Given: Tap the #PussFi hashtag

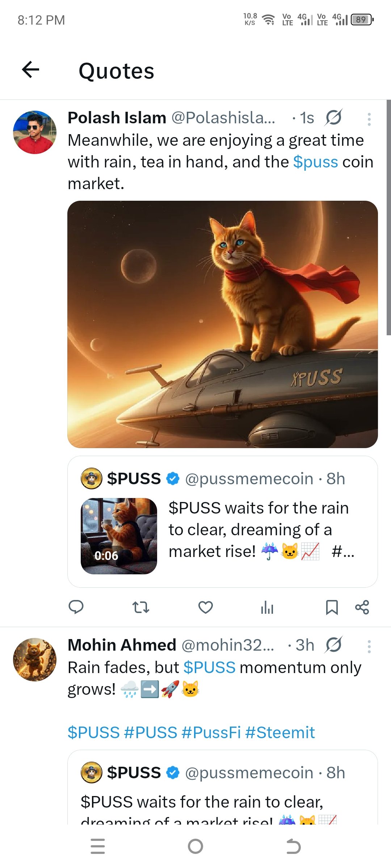Looking at the screenshot, I should click(211, 733).
